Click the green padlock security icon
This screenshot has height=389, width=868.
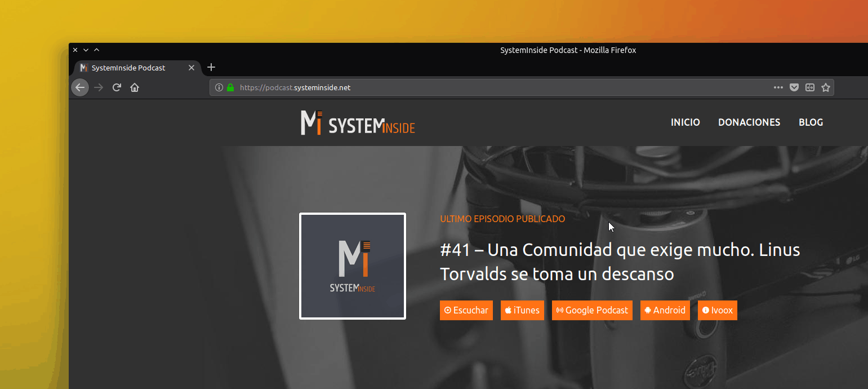(230, 87)
